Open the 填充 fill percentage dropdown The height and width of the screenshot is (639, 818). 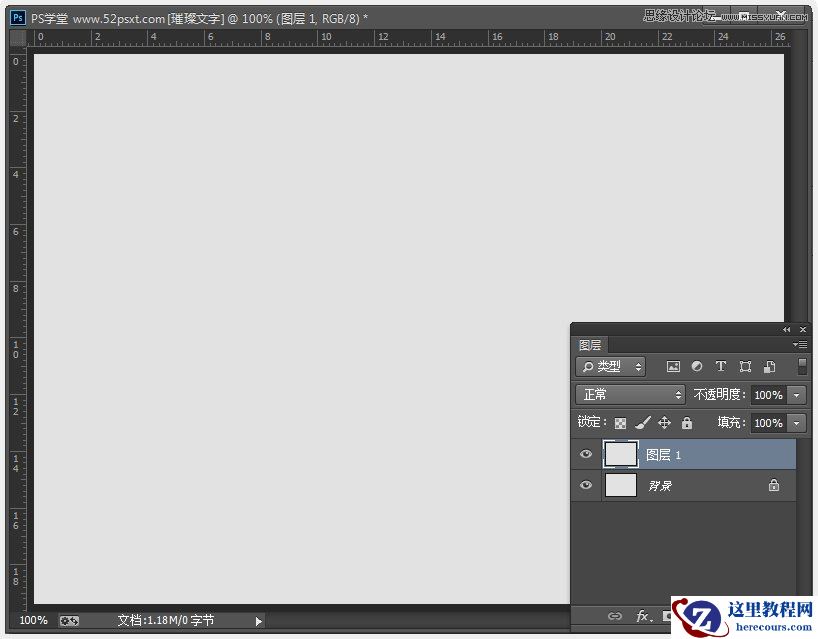[x=796, y=423]
